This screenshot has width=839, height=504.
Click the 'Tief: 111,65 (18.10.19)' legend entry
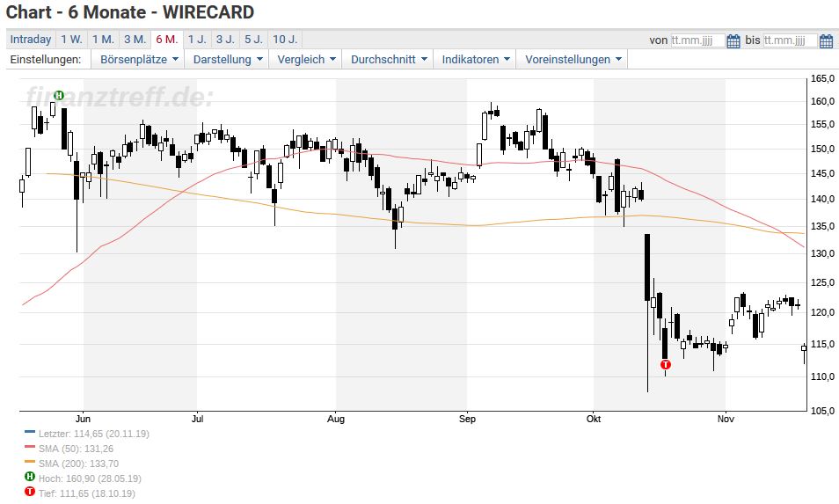[87, 493]
